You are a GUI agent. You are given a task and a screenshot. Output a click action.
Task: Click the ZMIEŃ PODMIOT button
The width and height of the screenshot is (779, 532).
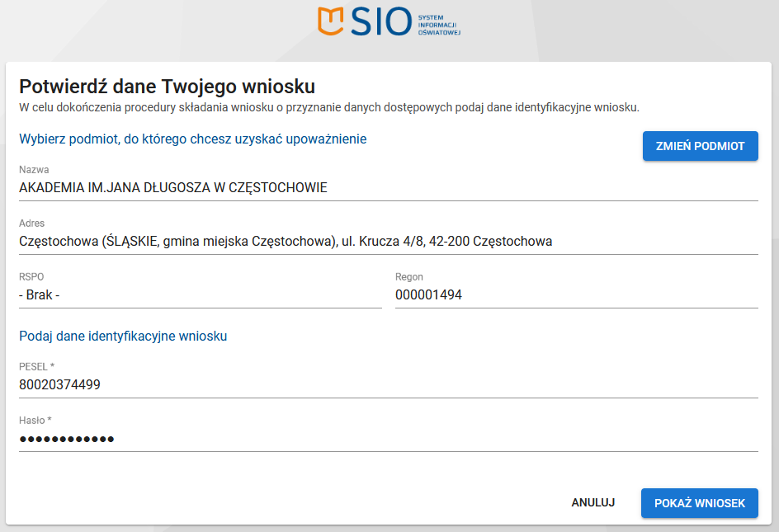tap(700, 145)
